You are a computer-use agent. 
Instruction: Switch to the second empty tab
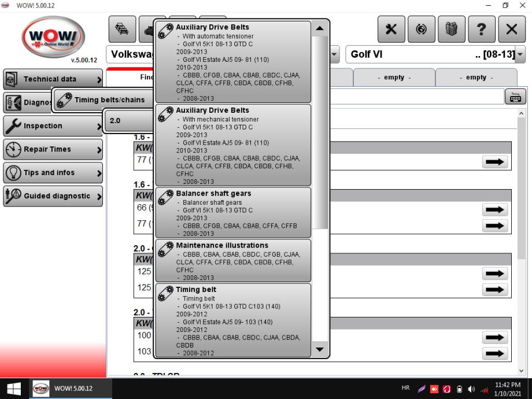point(476,77)
